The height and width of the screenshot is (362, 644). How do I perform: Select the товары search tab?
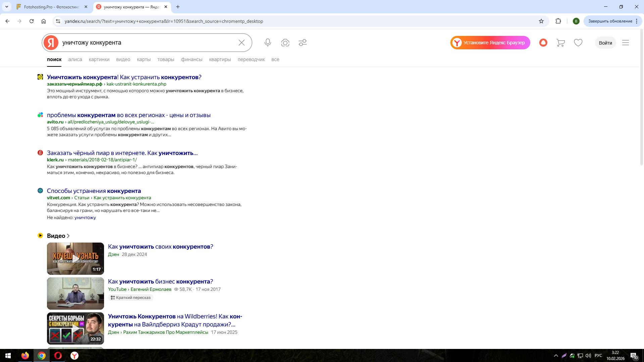[x=166, y=59]
